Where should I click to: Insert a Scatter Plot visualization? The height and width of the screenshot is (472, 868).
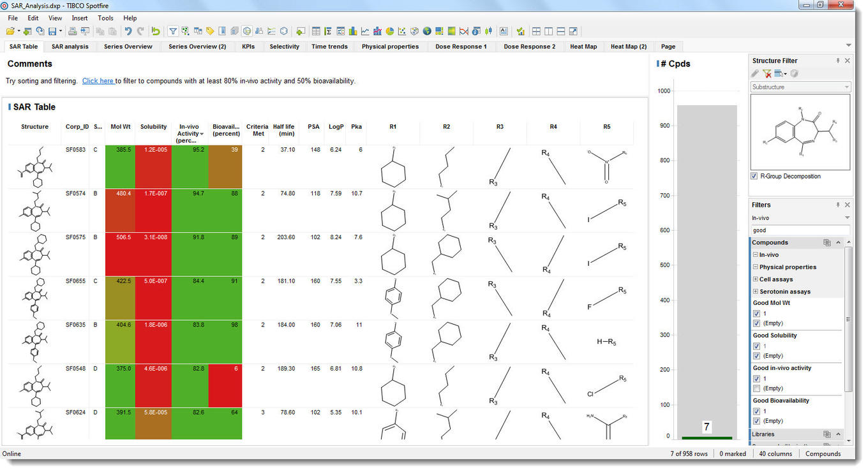402,31
